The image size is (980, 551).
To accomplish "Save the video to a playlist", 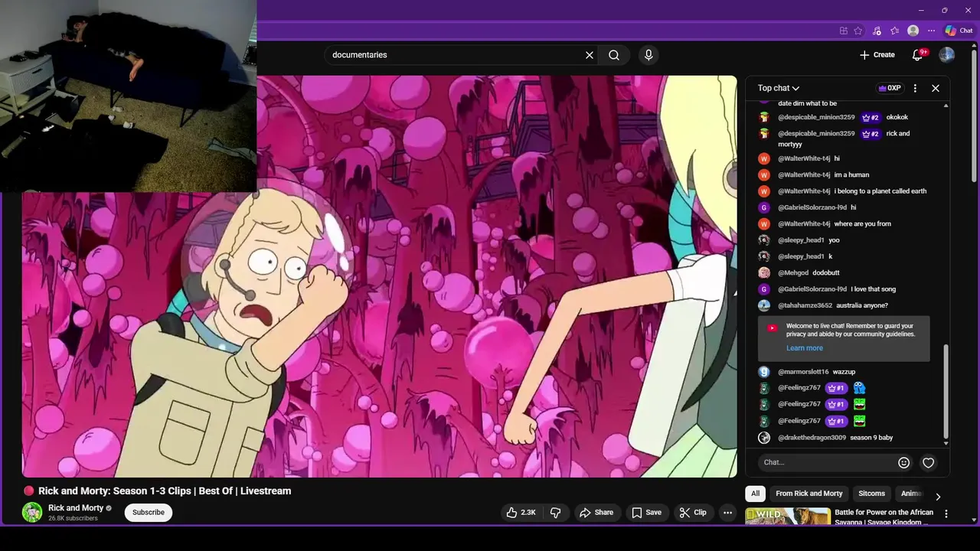I will tap(646, 513).
